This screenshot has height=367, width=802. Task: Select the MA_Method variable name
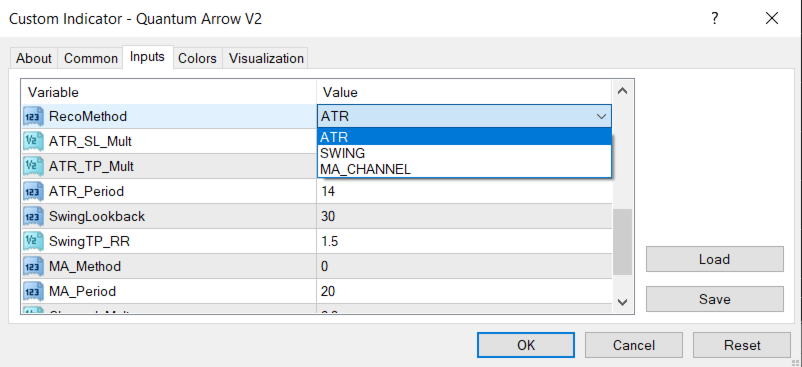(85, 266)
